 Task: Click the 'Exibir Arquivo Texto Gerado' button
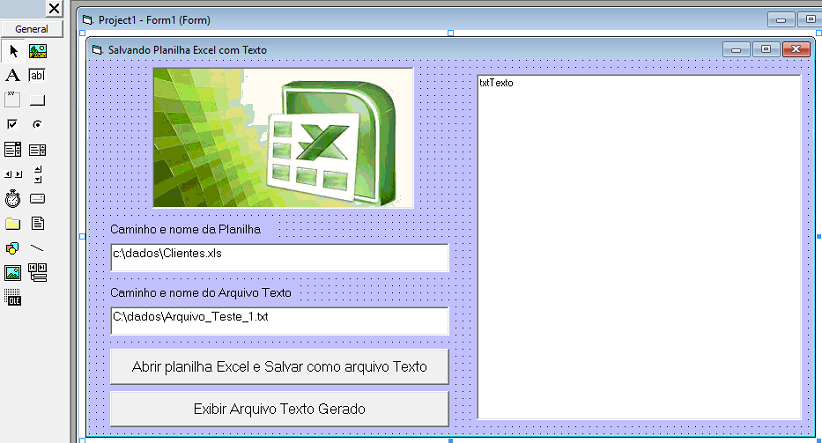[x=279, y=409]
